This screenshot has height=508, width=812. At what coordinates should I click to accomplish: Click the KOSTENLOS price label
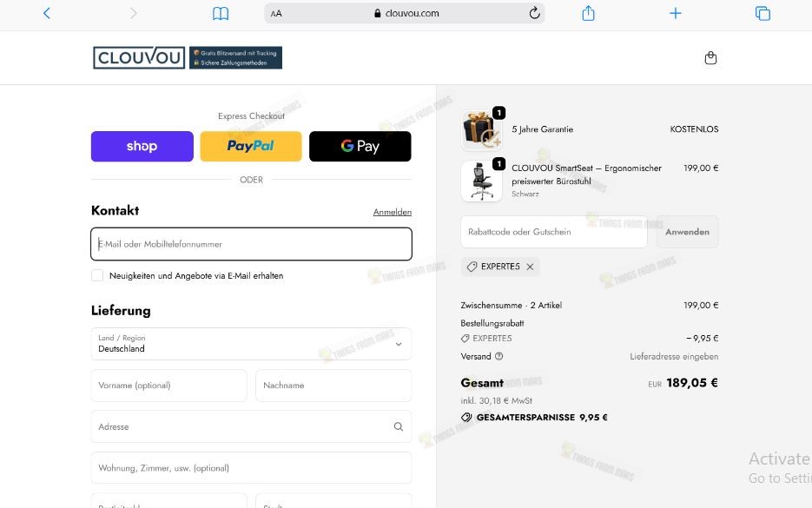coord(694,129)
